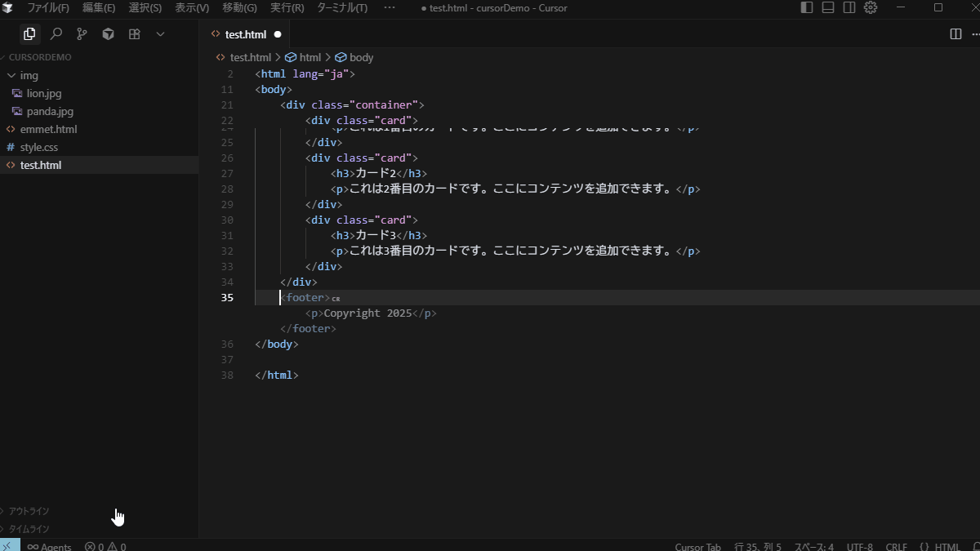Change the UTF-8 encoding
This screenshot has height=551, width=980.
(859, 546)
